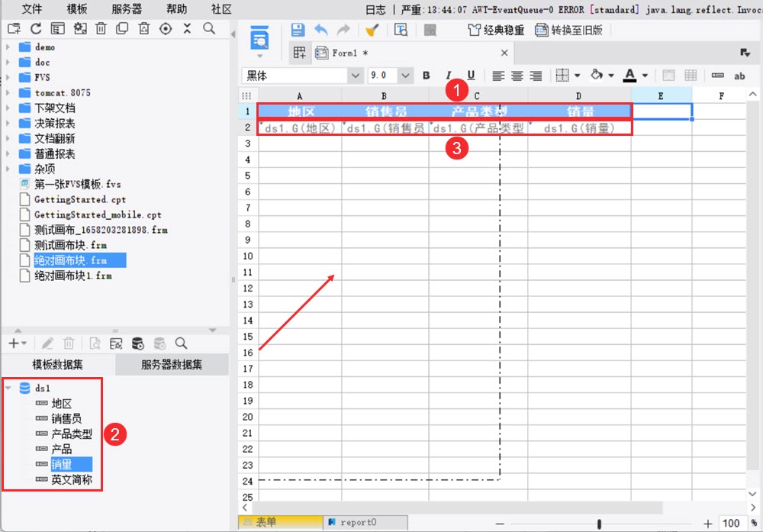Click the search icon in file panel toolbar
This screenshot has height=532, width=763.
pyautogui.click(x=209, y=29)
